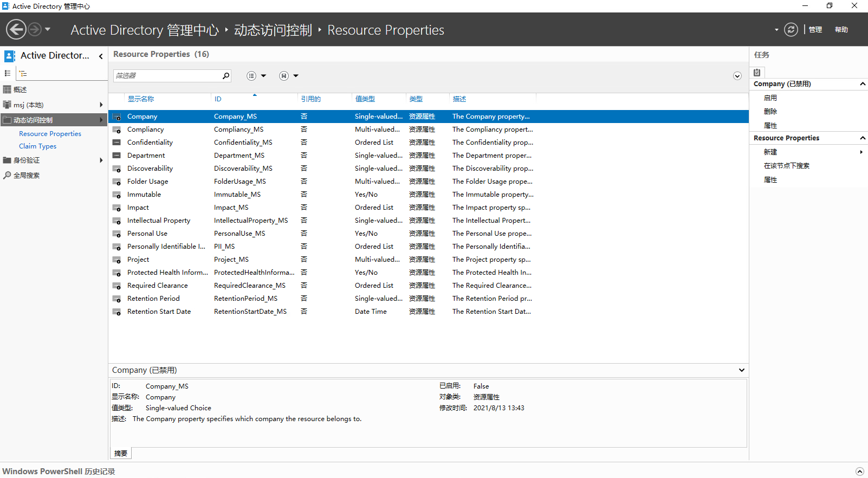Collapse the Company (已禁用) tasks section
Screen dimensions: 868x478
click(863, 84)
